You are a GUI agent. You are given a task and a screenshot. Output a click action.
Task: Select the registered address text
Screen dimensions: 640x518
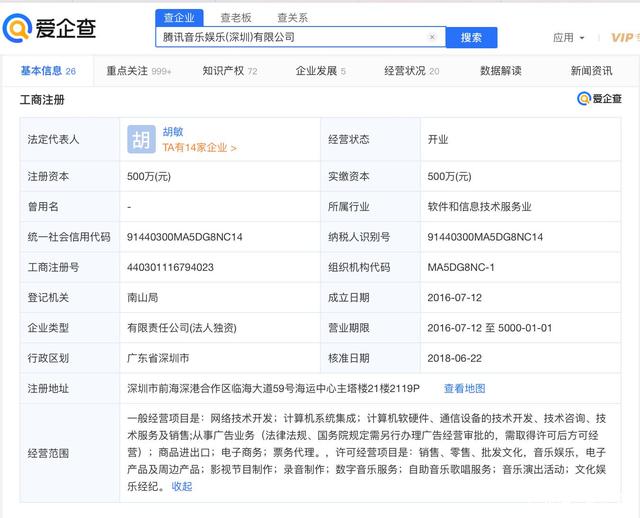[x=273, y=388]
